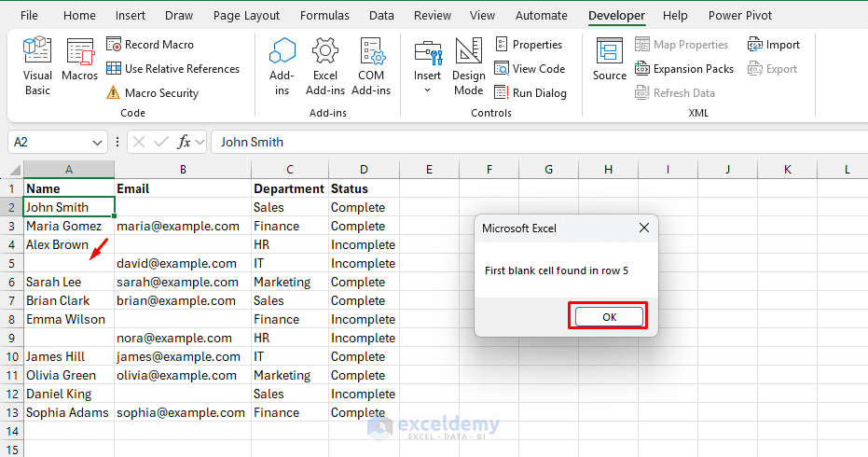868x457 pixels.
Task: Expand the formula bar options chevron
Action: tap(200, 143)
